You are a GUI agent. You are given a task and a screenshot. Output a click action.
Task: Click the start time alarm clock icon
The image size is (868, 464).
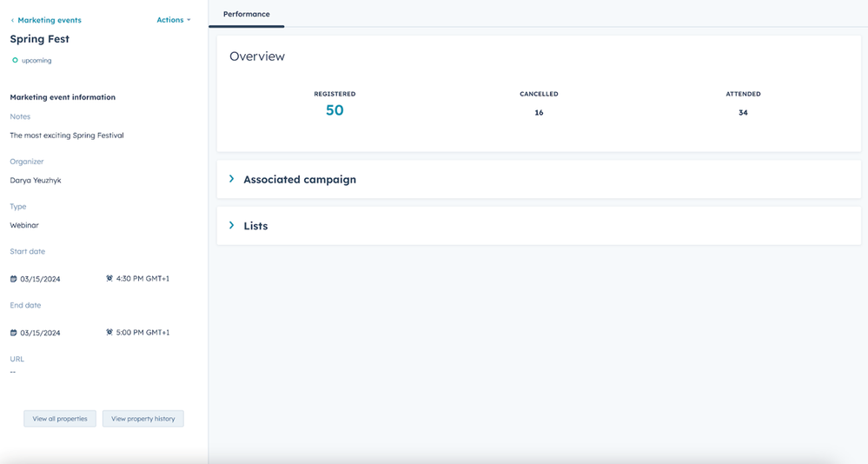(x=109, y=279)
